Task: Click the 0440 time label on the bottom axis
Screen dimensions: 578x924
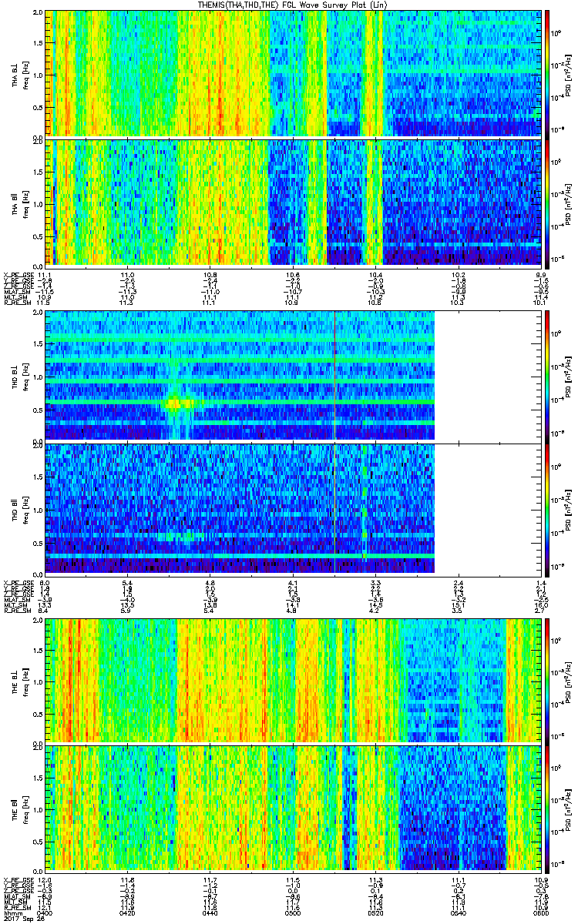Action: point(210,912)
